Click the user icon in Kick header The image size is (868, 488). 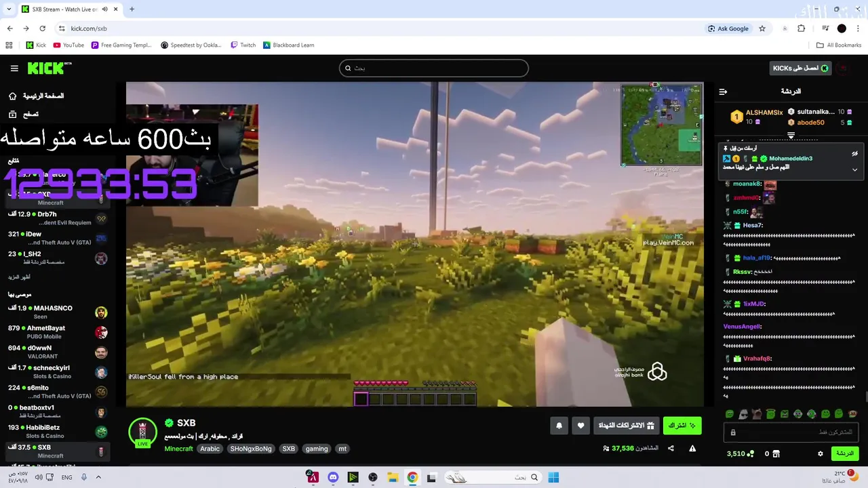pyautogui.click(x=842, y=68)
